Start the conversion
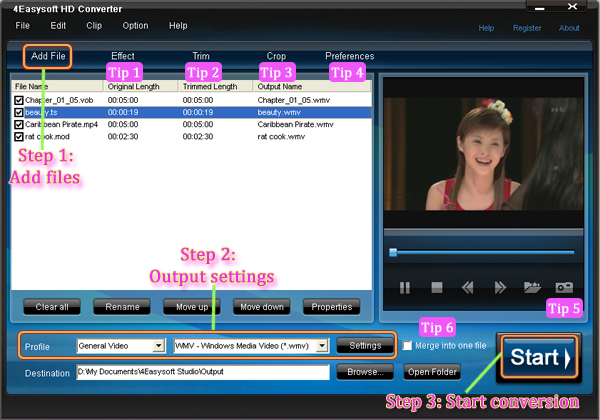 (x=539, y=357)
